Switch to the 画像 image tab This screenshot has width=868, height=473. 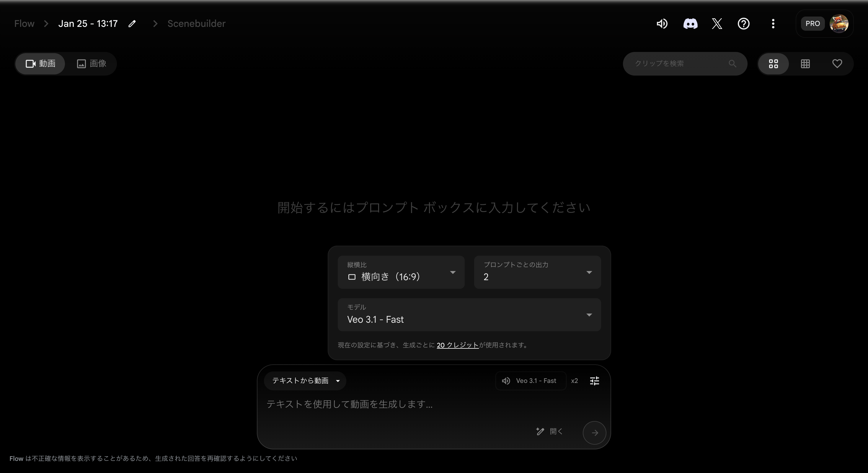pyautogui.click(x=92, y=64)
